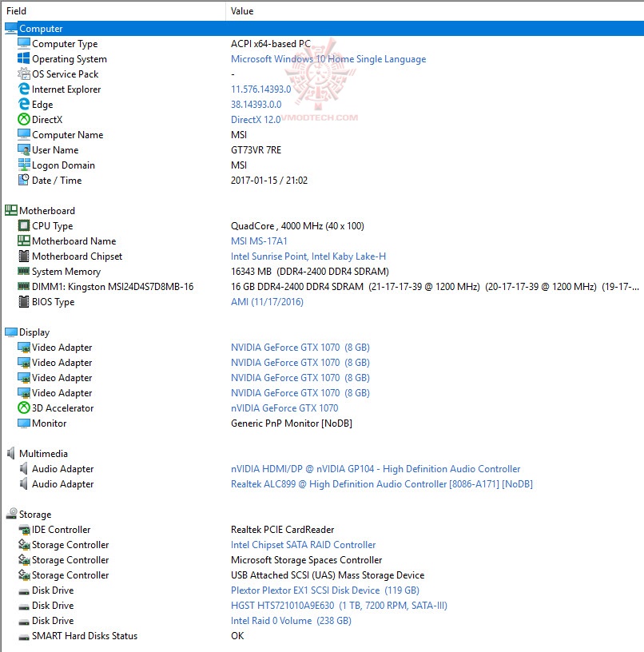This screenshot has width=644, height=652.
Task: Select the GT73VR 7RE user name value
Action: [256, 150]
